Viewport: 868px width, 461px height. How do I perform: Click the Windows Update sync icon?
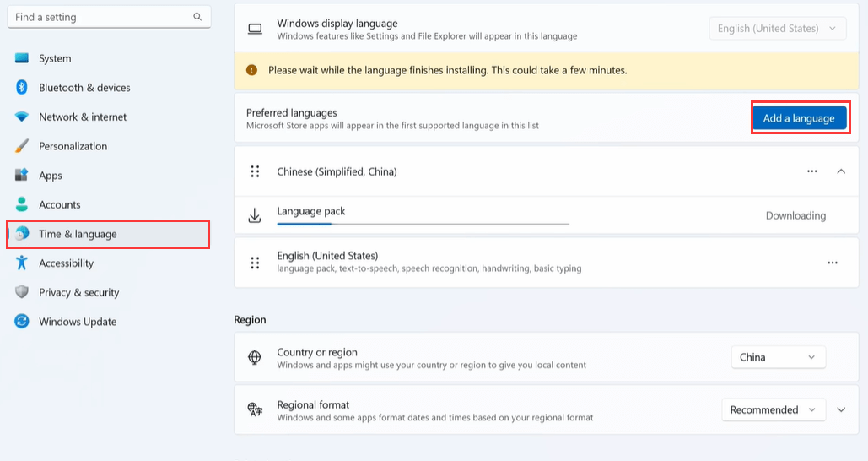22,322
